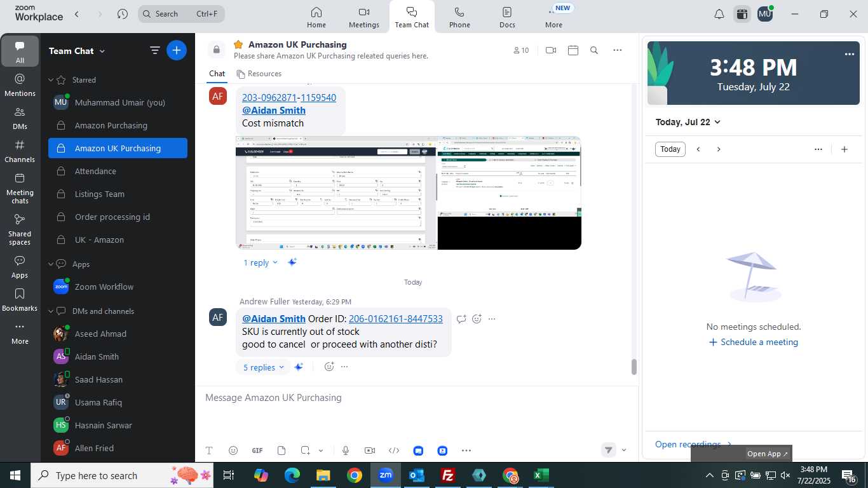Image resolution: width=868 pixels, height=488 pixels.
Task: Open the history clock icon
Action: click(123, 14)
